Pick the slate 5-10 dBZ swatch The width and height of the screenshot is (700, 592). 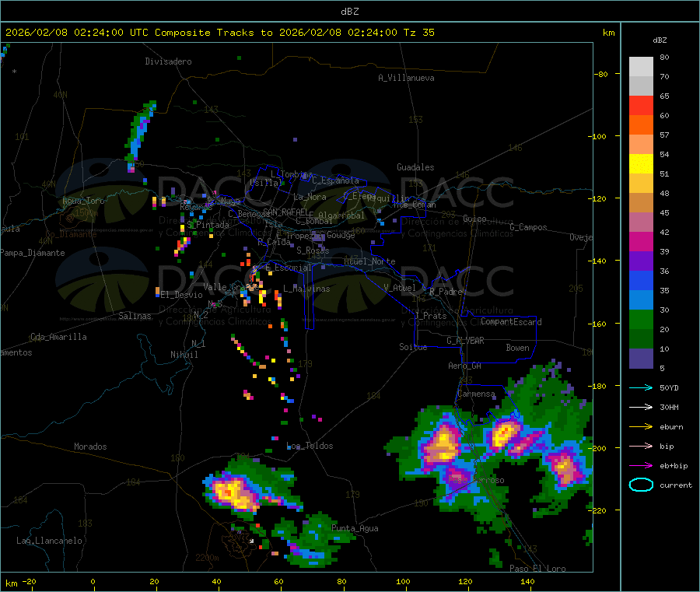(x=641, y=359)
